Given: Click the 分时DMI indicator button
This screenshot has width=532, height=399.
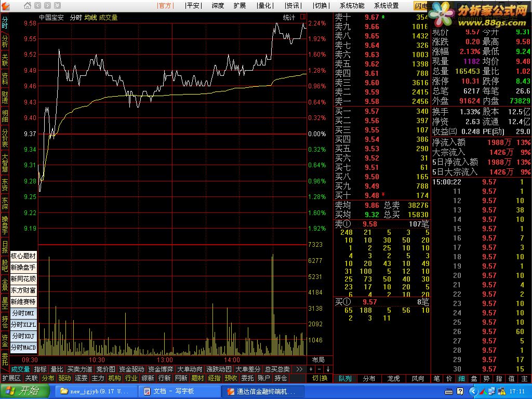Looking at the screenshot, I should 23,313.
